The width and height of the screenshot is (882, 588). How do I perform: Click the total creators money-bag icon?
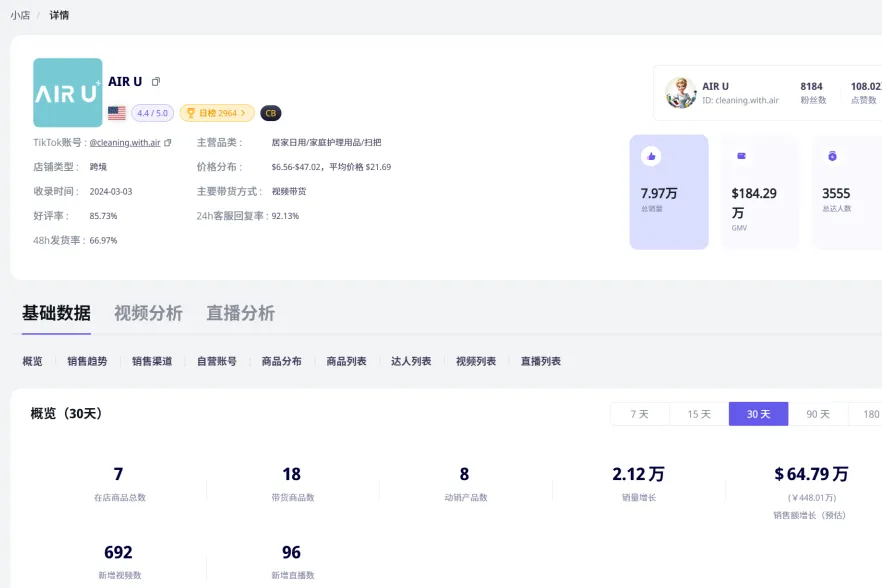click(x=832, y=156)
